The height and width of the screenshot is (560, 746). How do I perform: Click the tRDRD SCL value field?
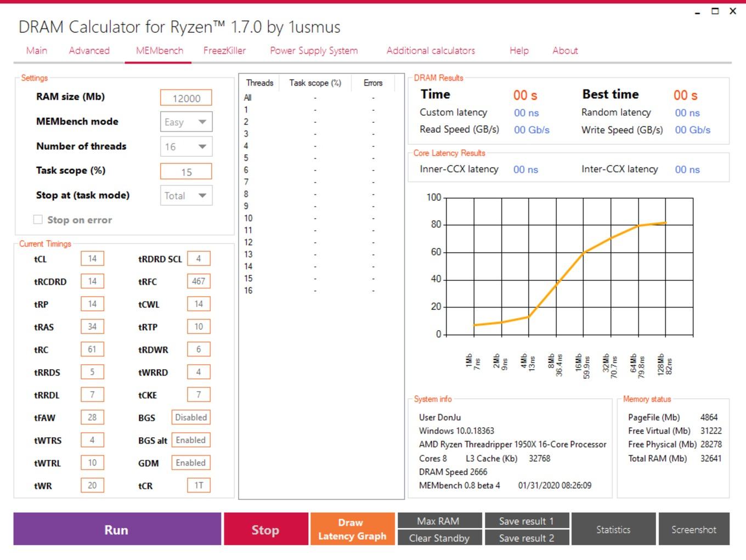click(199, 258)
